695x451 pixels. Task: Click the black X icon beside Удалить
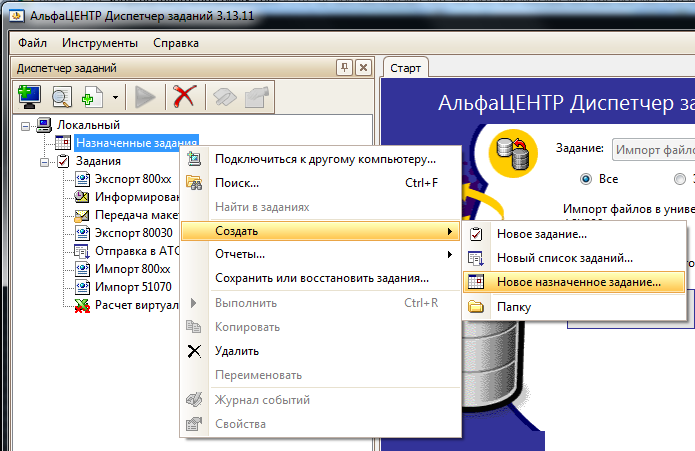(x=194, y=351)
